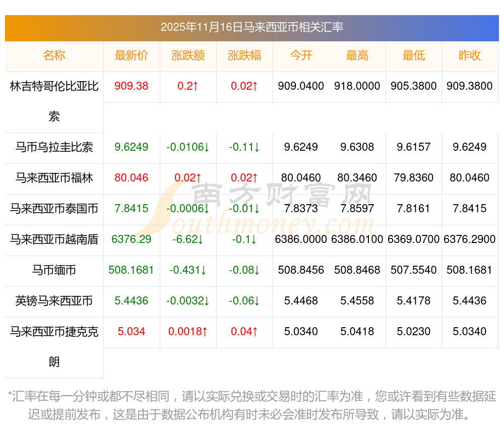Click the change amount -0.0006↓

click(x=188, y=209)
